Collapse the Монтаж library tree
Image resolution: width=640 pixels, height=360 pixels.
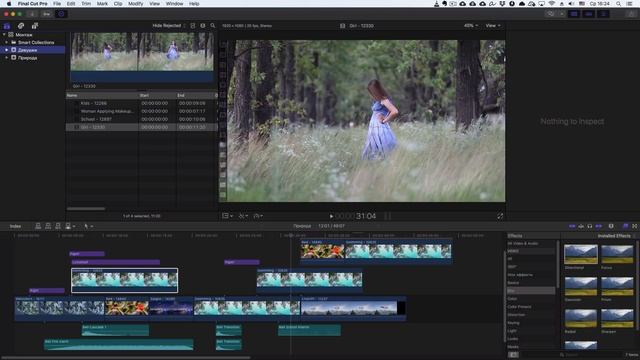pyautogui.click(x=4, y=35)
